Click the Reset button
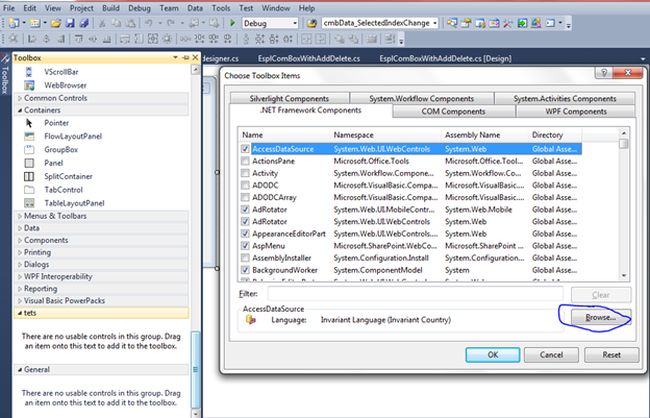The image size is (650, 418). point(611,355)
